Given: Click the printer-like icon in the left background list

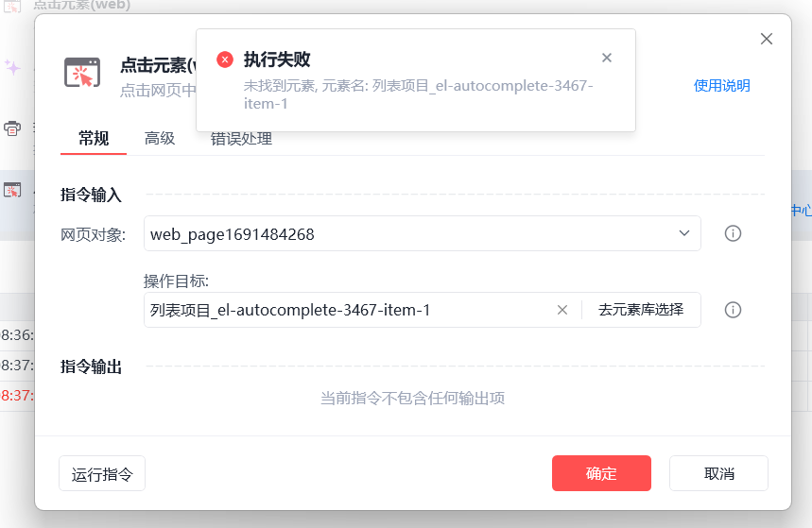Looking at the screenshot, I should click(12, 128).
